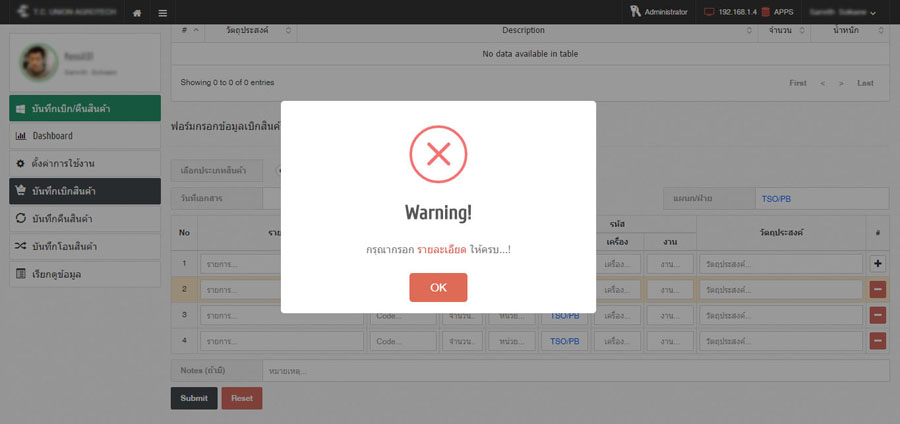
Task: Sort table by จำนวน column
Action: (x=784, y=30)
